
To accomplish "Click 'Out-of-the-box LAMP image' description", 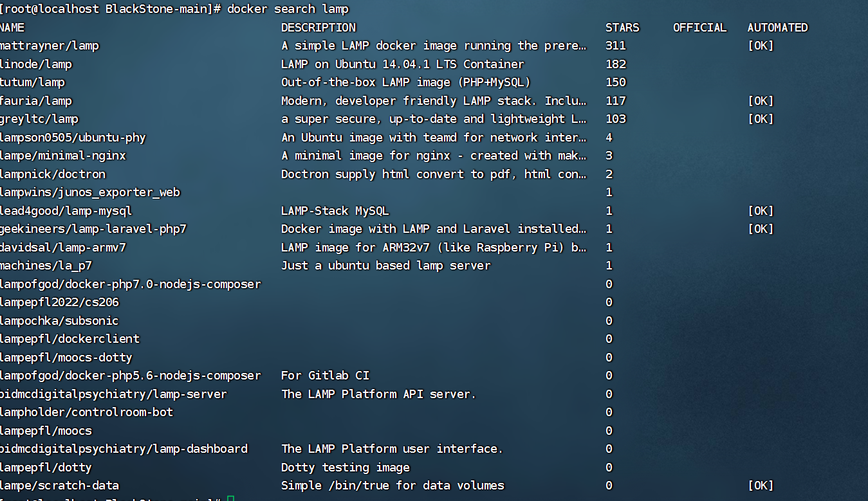I will (x=406, y=82).
